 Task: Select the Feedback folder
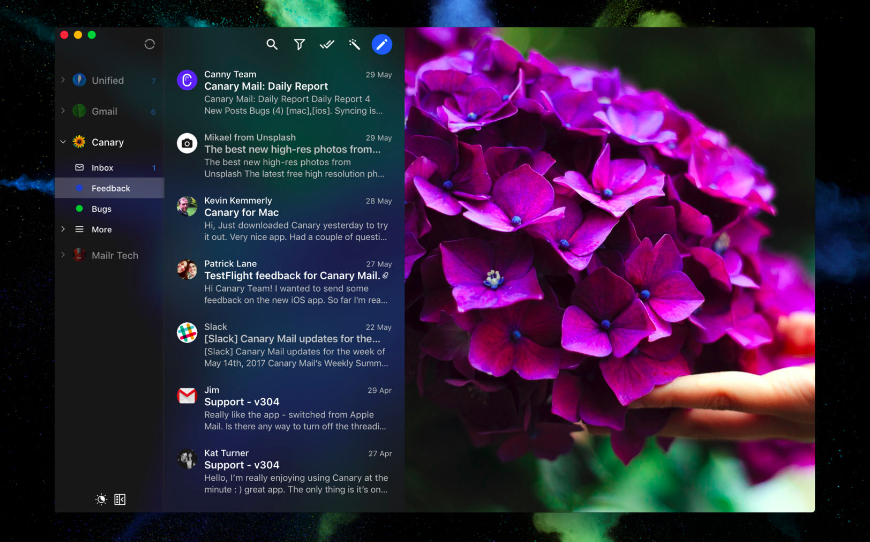click(x=110, y=188)
